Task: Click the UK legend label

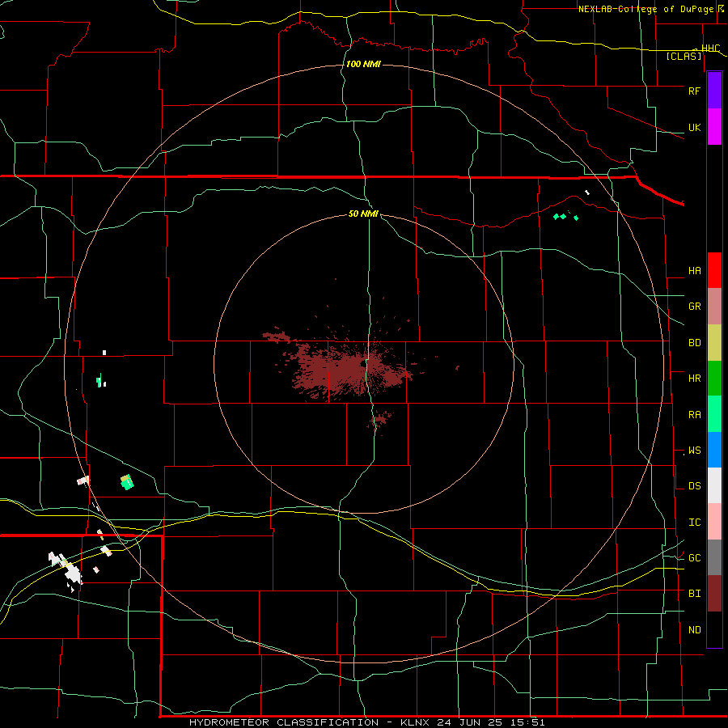Action: pyautogui.click(x=694, y=127)
